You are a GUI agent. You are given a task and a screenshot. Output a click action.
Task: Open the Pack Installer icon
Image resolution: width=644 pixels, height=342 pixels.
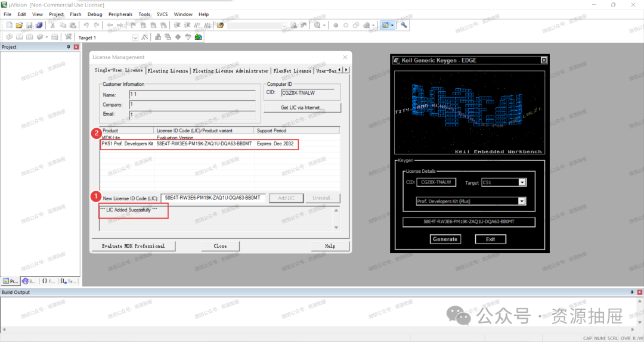tap(199, 37)
